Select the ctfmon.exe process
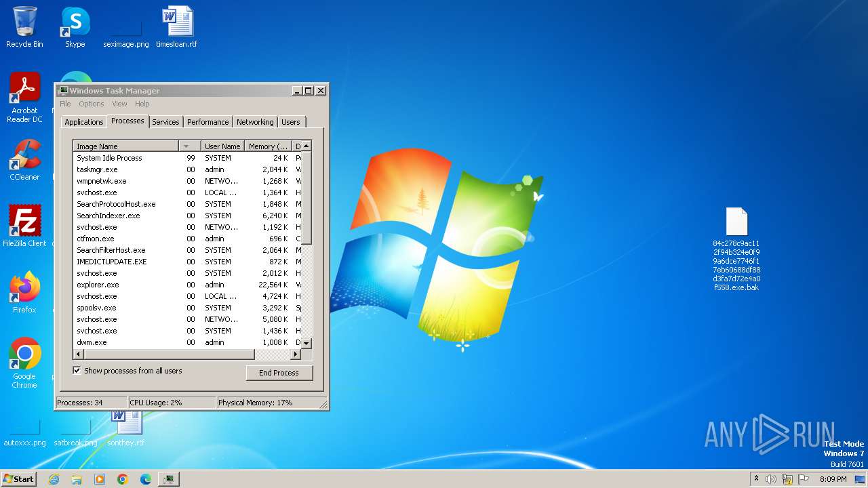This screenshot has height=488, width=868. coord(187,239)
